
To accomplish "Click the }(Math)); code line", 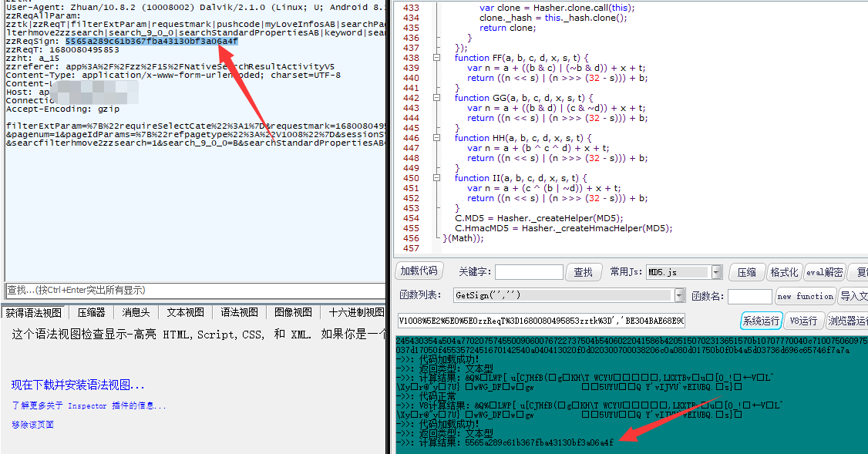I will tap(463, 238).
